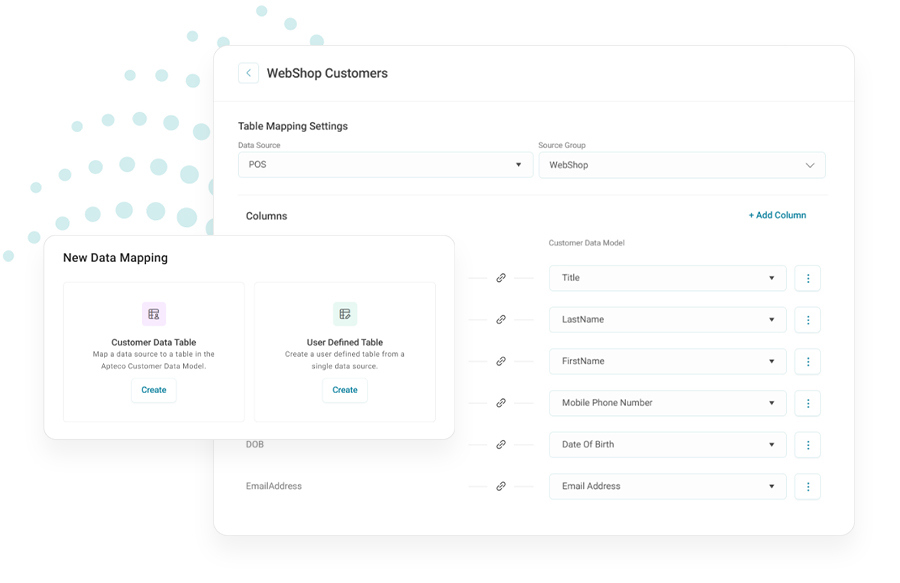
Task: Click the User Defined Table icon
Action: 345,313
